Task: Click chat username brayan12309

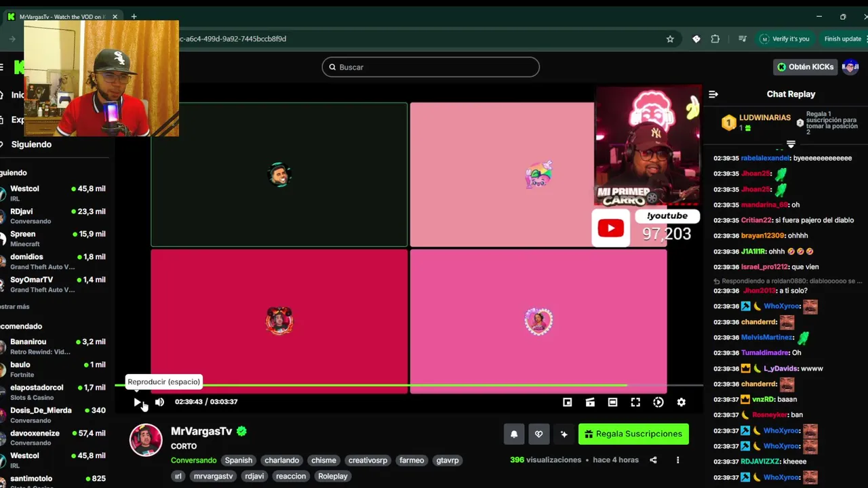Action: coord(762,236)
